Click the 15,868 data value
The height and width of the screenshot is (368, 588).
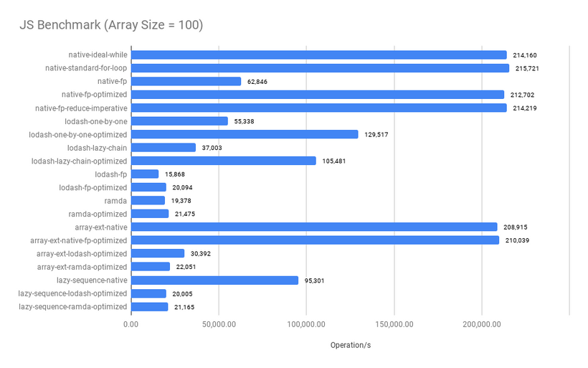pos(175,174)
